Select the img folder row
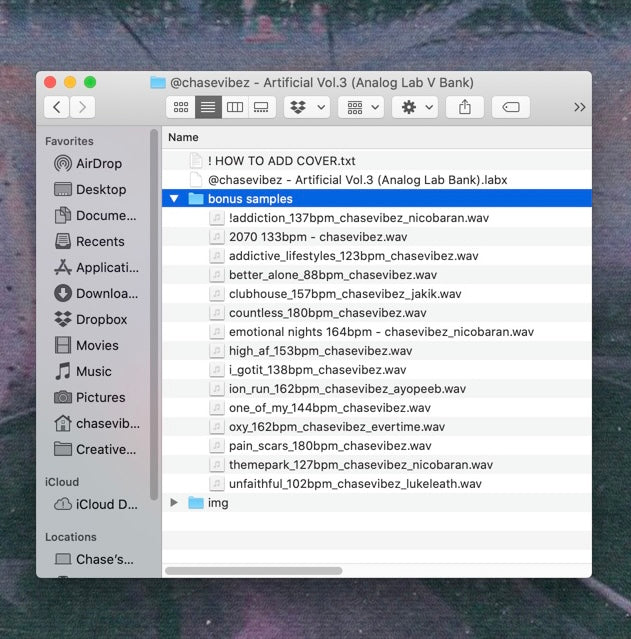 pyautogui.click(x=377, y=502)
